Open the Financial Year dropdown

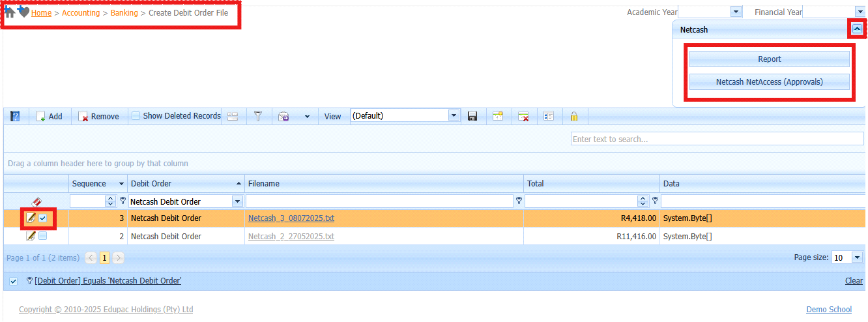(x=860, y=12)
